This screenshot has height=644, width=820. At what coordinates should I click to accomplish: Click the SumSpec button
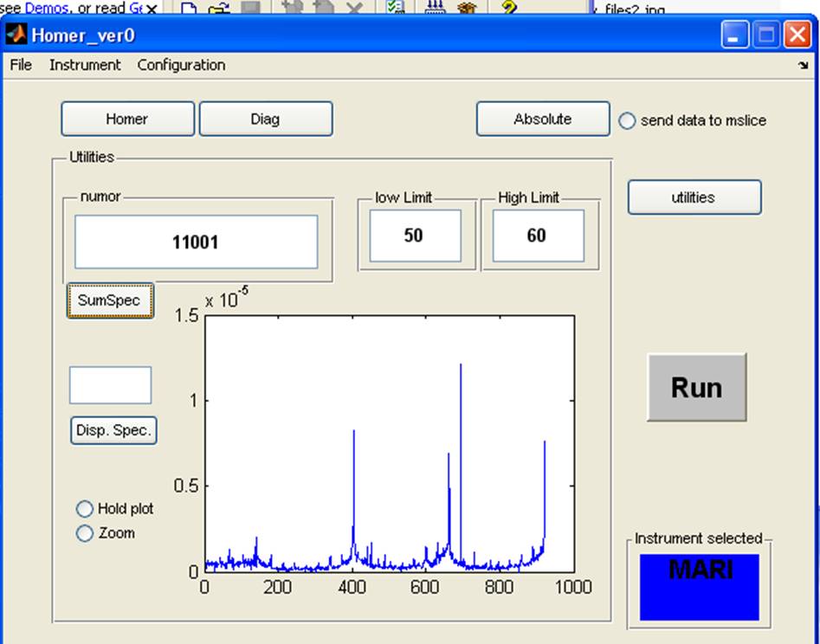click(x=110, y=300)
